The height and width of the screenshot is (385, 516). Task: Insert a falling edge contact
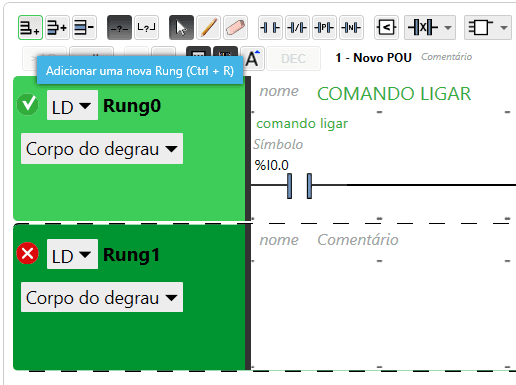coord(351,27)
